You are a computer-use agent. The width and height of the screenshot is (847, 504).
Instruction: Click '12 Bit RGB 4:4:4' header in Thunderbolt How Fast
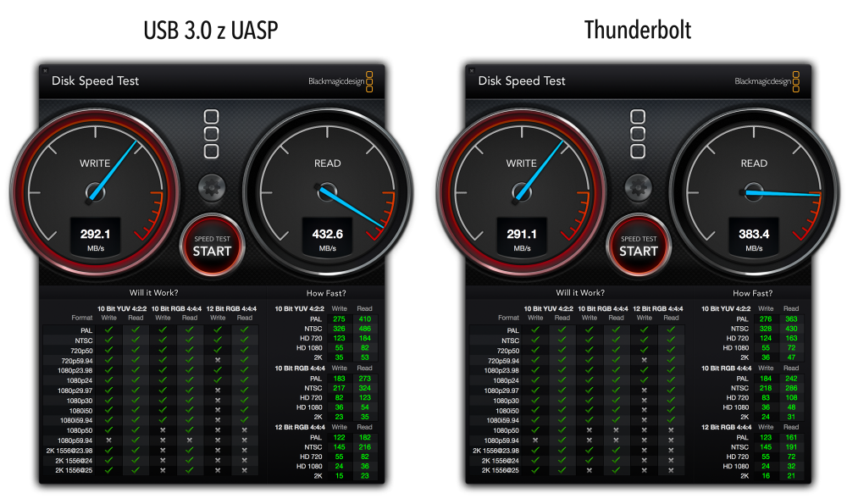[x=726, y=427]
